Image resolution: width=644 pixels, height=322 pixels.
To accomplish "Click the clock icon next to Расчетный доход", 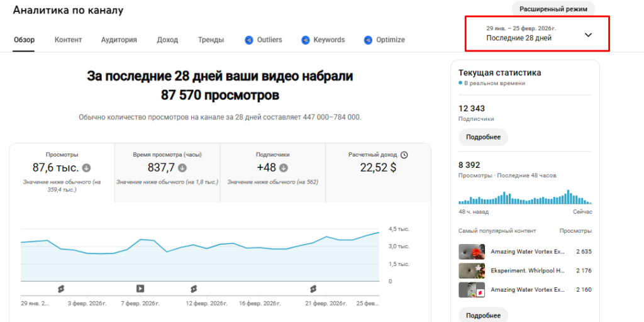I will pos(404,155).
